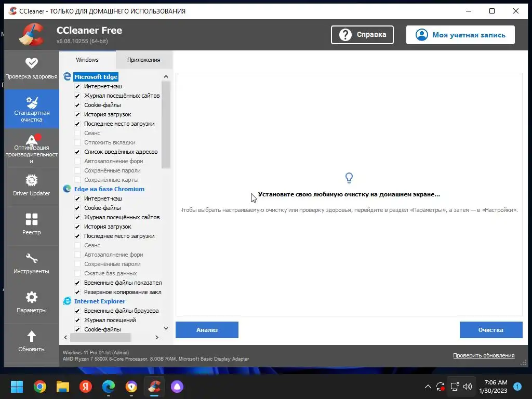Image resolution: width=532 pixels, height=399 pixels.
Task: Click the sync update tray icon
Action: pos(441,387)
